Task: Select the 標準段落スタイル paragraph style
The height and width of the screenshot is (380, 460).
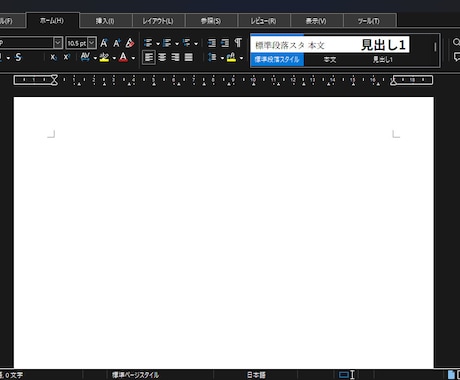Action: pos(277,51)
